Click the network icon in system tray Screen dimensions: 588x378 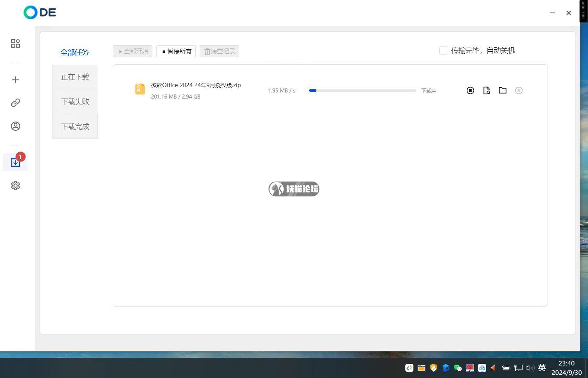518,368
